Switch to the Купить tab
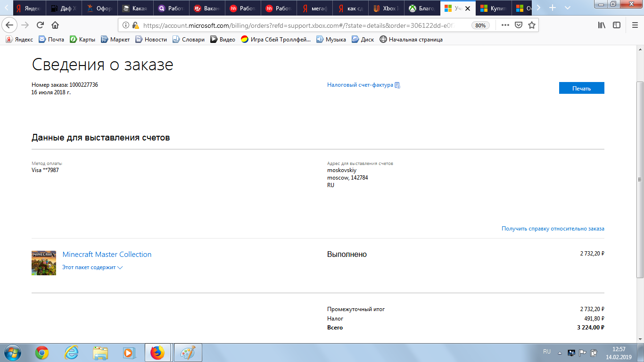The height and width of the screenshot is (362, 644). click(x=494, y=8)
